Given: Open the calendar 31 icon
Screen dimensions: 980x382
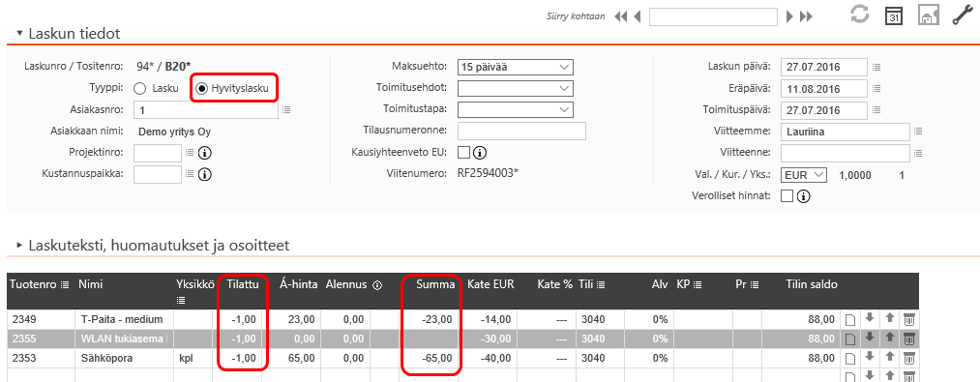Looking at the screenshot, I should point(894,16).
